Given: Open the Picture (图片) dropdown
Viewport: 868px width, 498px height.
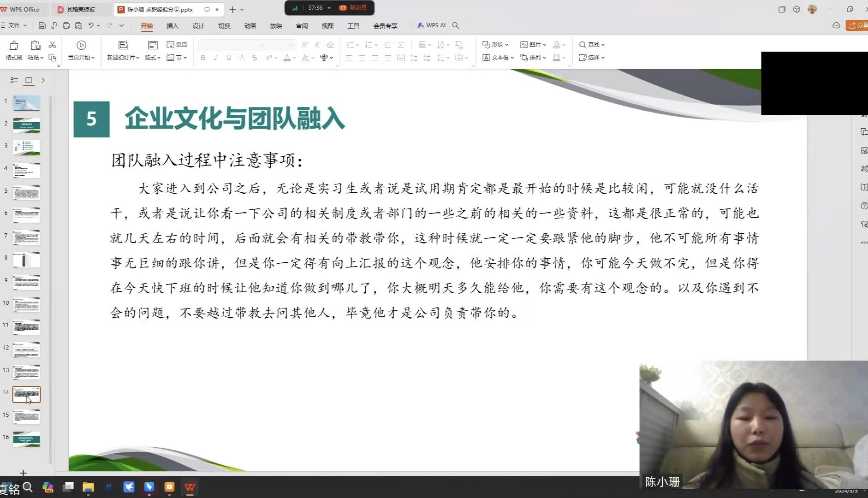Looking at the screenshot, I should [533, 45].
